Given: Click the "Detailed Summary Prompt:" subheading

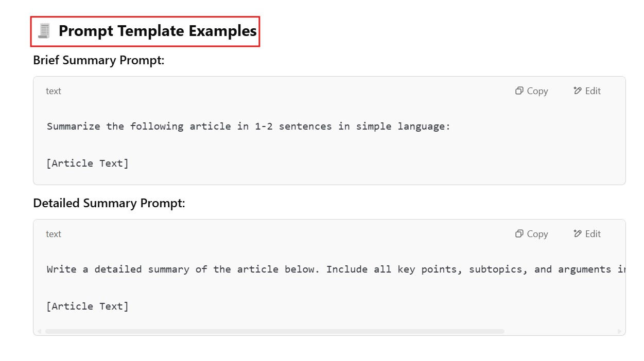Looking at the screenshot, I should click(x=109, y=203).
